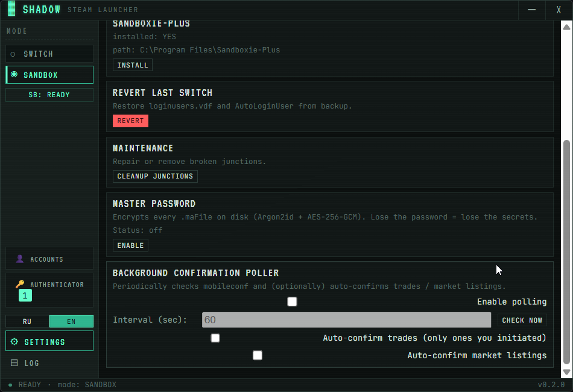The height and width of the screenshot is (392, 573).
Task: Minimize the Shadow launcher window
Action: click(x=532, y=10)
